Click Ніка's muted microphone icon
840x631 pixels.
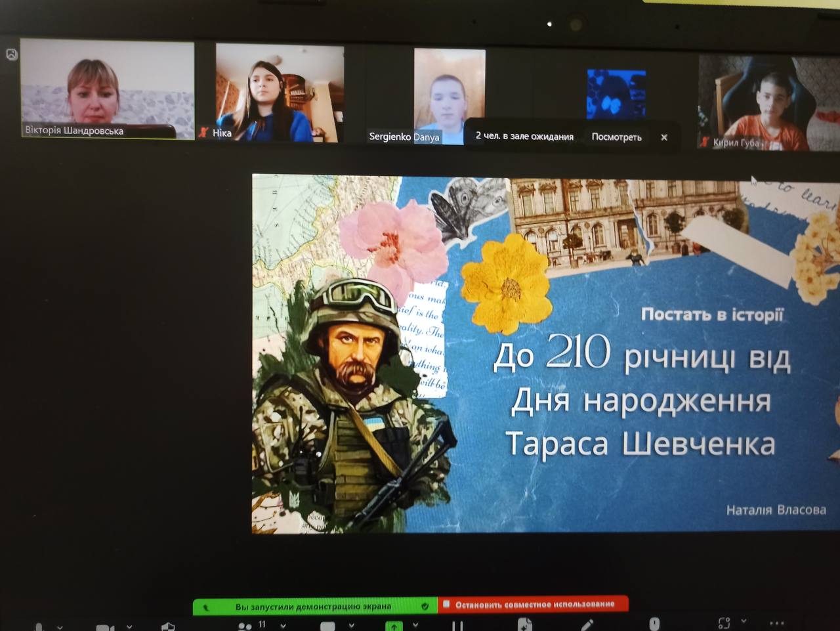(203, 133)
